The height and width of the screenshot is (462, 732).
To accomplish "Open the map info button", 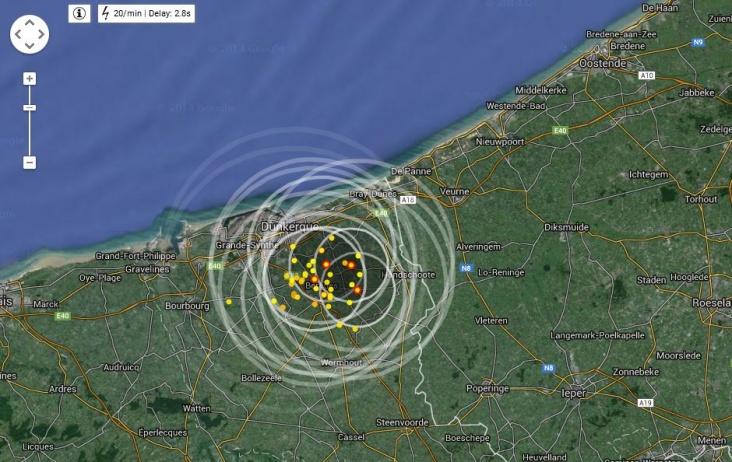I will (x=79, y=13).
